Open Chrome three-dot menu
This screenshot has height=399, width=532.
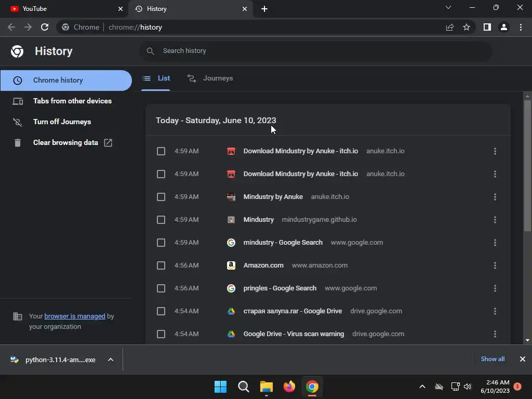click(x=521, y=27)
